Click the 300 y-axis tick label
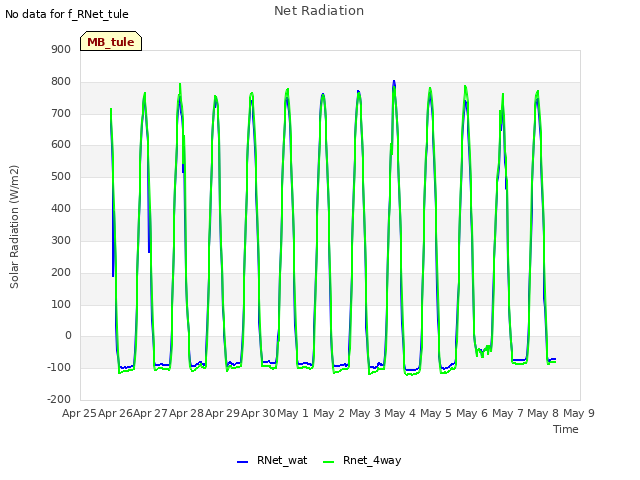This screenshot has width=640, height=480. 61,240
